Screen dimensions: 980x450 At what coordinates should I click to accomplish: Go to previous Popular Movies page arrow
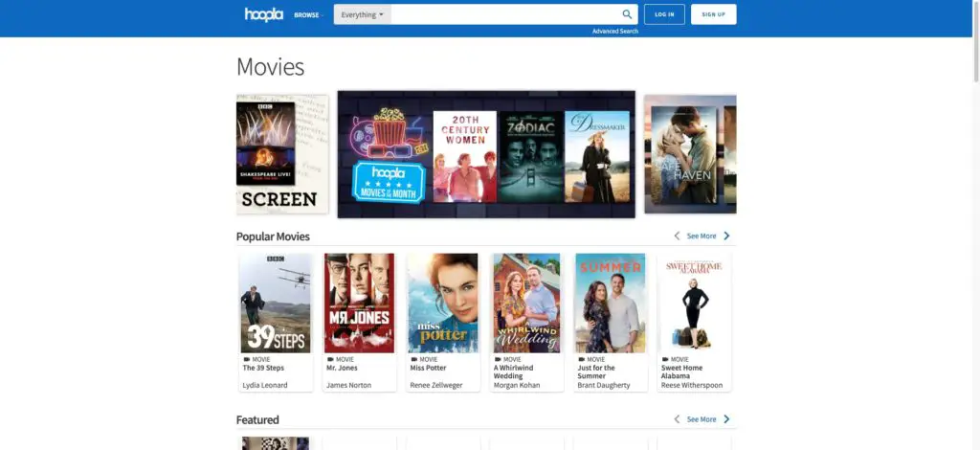(677, 236)
